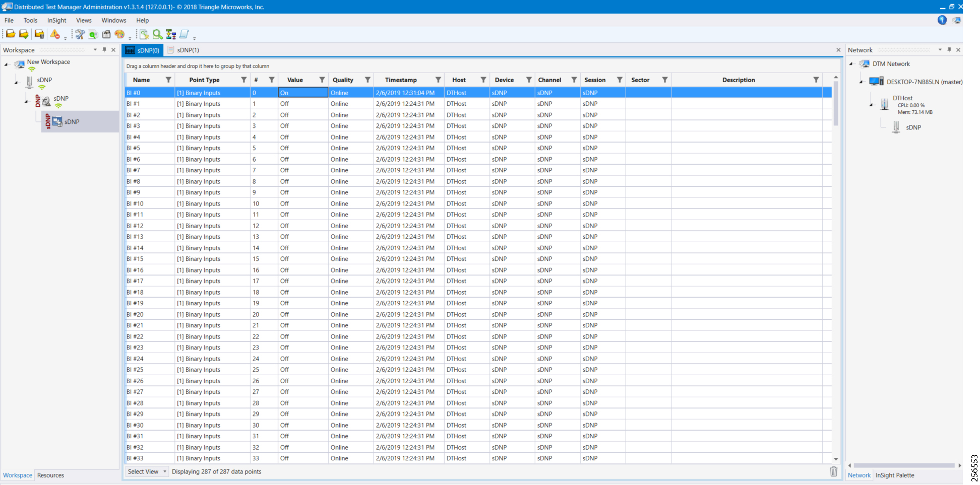
Task: Click the blue info circle icon
Action: pyautogui.click(x=942, y=20)
